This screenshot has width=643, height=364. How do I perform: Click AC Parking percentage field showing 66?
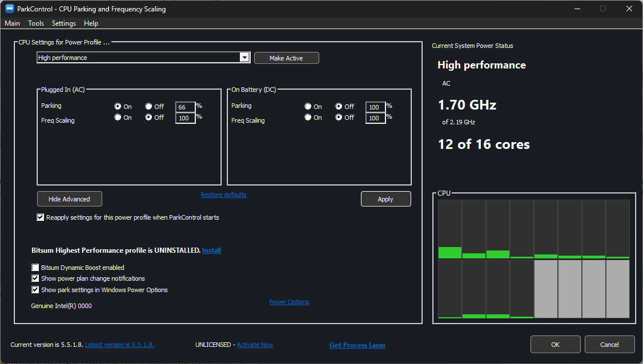185,107
